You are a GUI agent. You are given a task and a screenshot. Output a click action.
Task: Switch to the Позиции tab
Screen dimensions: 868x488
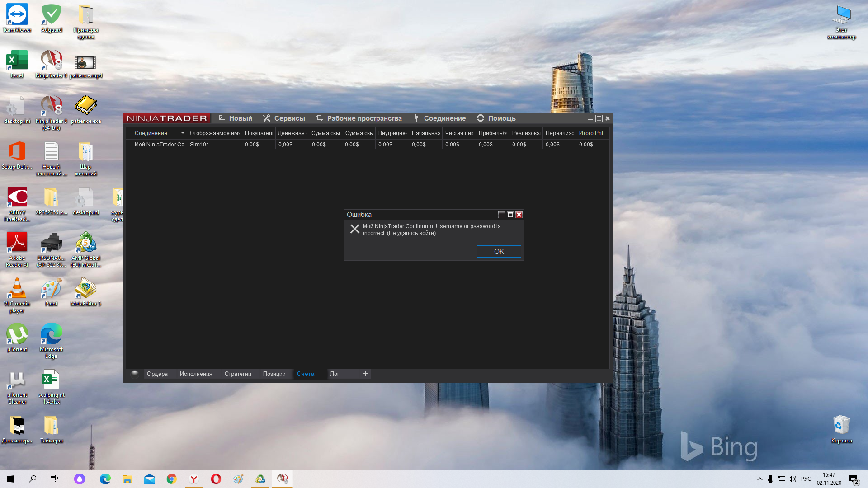(x=274, y=374)
